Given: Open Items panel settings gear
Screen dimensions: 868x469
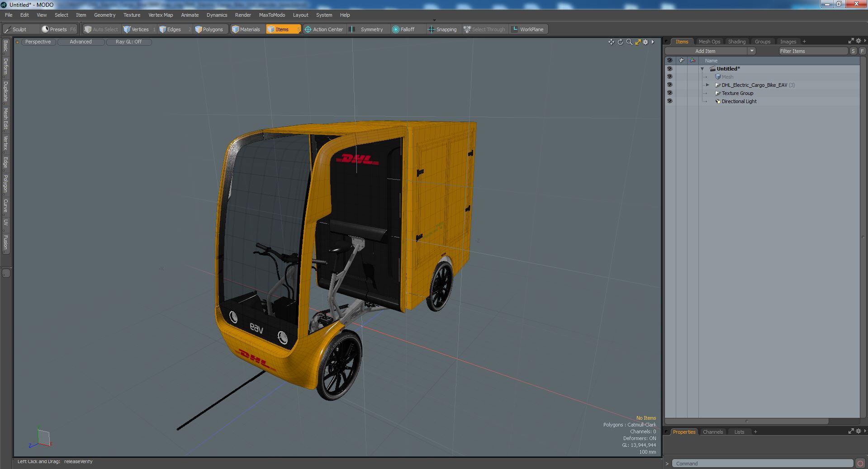Looking at the screenshot, I should click(x=858, y=41).
